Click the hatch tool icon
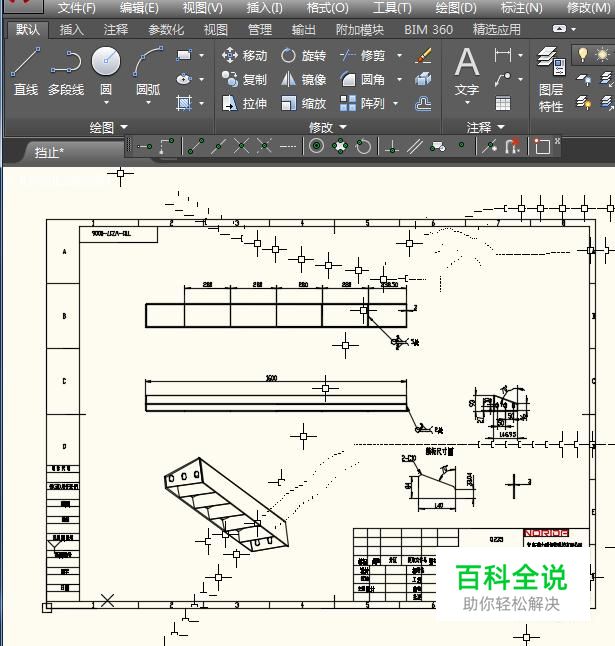The width and height of the screenshot is (615, 646). [184, 103]
